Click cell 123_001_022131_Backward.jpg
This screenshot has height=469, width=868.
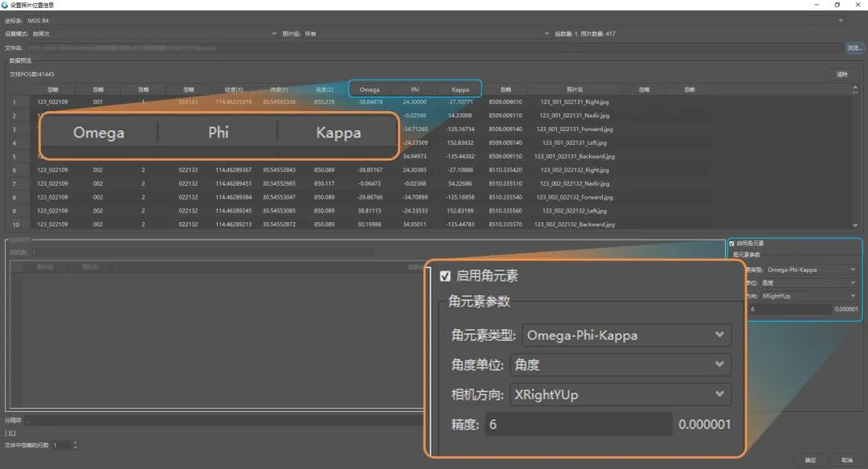coord(575,156)
